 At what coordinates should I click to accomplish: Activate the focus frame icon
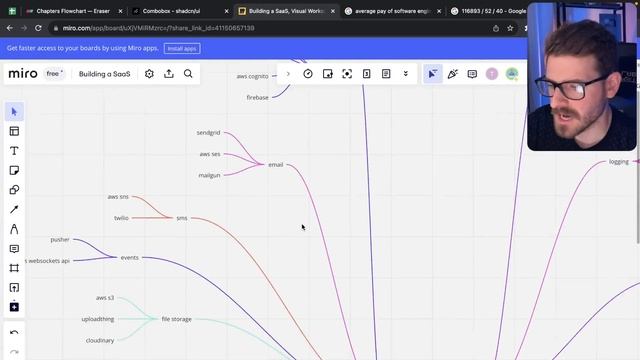(x=347, y=74)
